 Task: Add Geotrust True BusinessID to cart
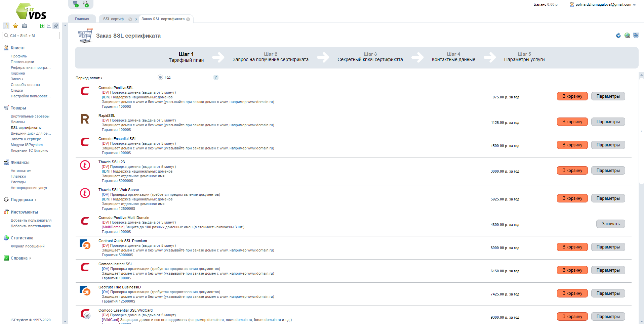click(x=572, y=293)
